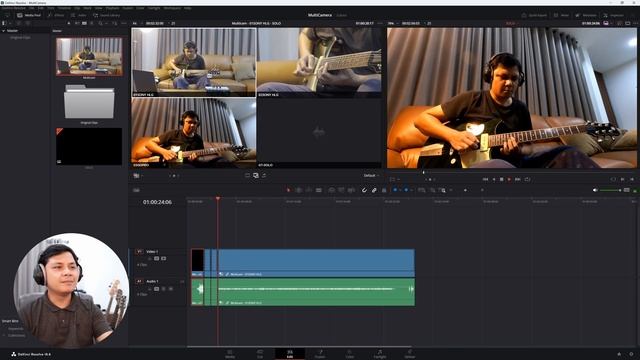Toggle Auto Track Selector on Video 1
This screenshot has width=640, height=360.
(x=156, y=258)
